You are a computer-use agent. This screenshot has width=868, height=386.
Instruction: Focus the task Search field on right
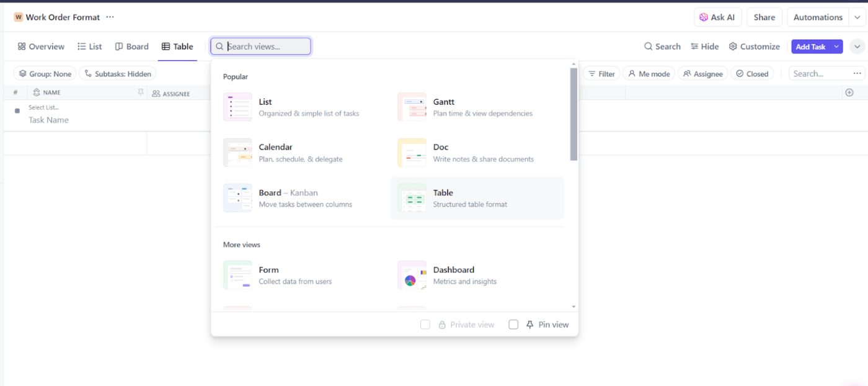pos(821,73)
